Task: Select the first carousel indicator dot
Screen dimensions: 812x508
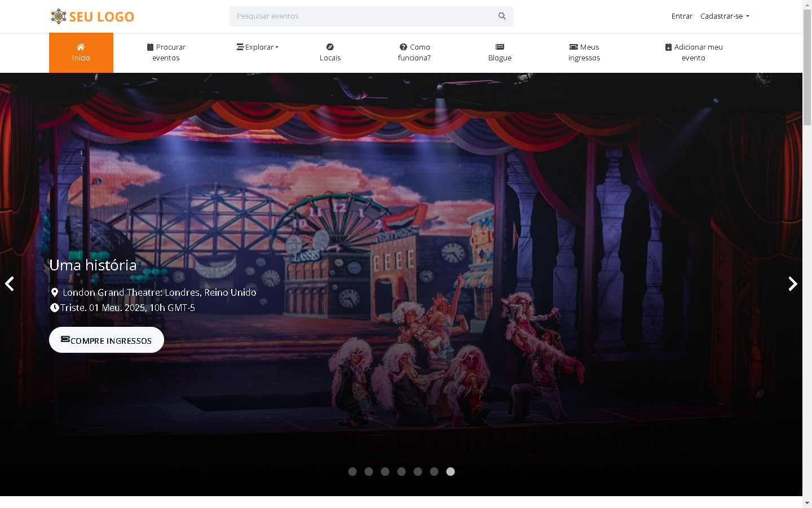Action: 352,472
